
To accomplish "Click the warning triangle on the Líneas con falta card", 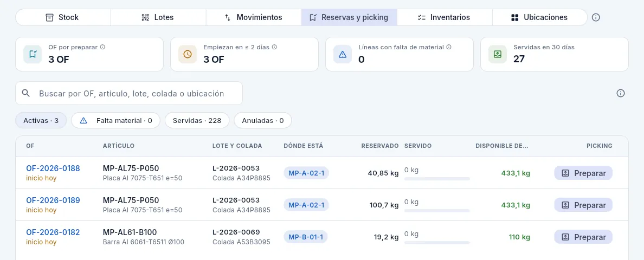I will (x=343, y=54).
